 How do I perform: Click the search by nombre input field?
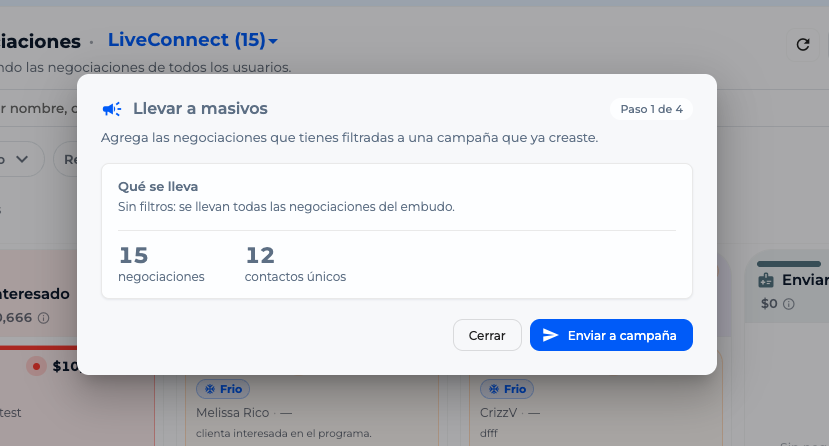point(38,108)
